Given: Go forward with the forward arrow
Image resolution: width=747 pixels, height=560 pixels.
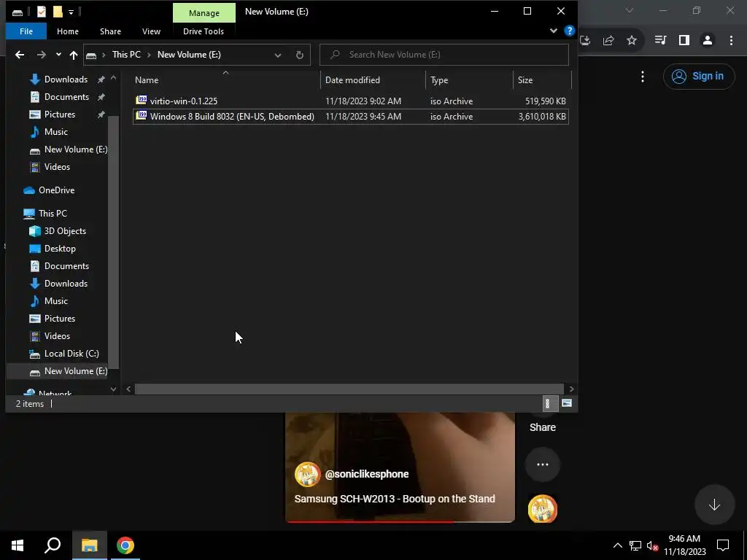Looking at the screenshot, I should 42,55.
